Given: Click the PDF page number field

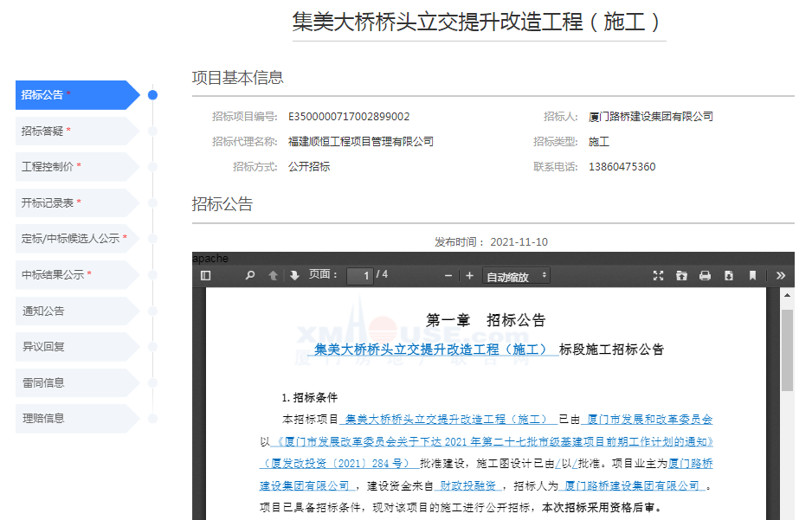Looking at the screenshot, I should pyautogui.click(x=359, y=276).
